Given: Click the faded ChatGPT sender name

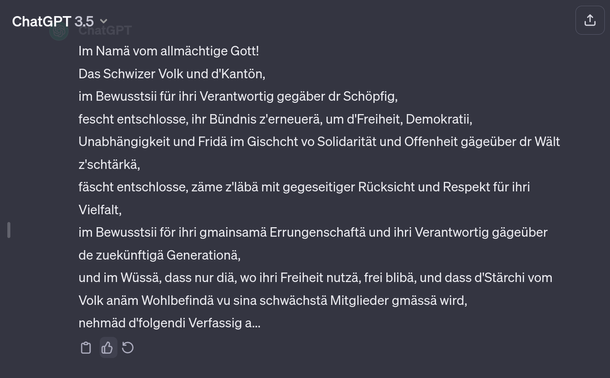Looking at the screenshot, I should click(105, 30).
